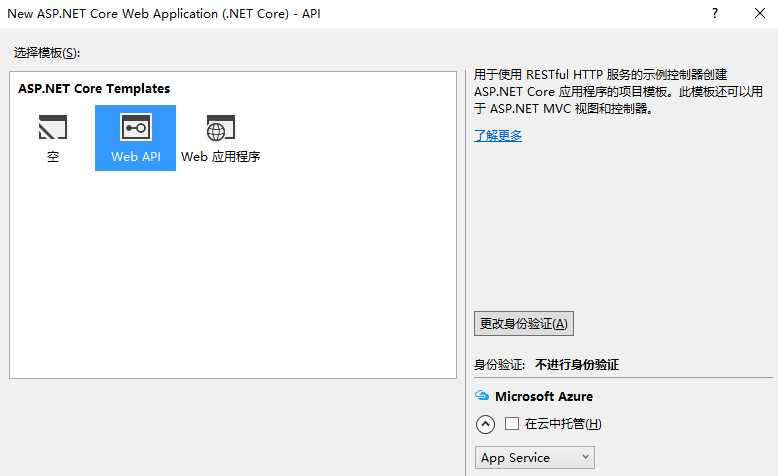Collapse the Azure section with chevron button

coord(485,424)
